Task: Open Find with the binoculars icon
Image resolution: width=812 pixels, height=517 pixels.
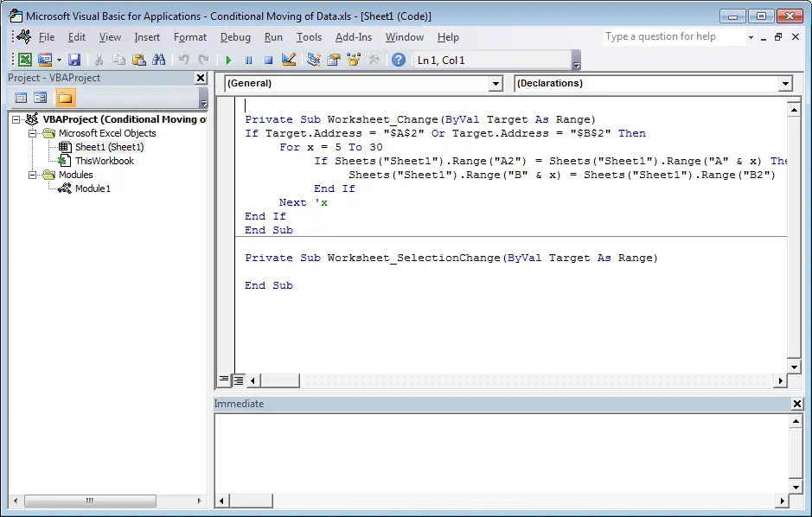Action: [x=159, y=60]
